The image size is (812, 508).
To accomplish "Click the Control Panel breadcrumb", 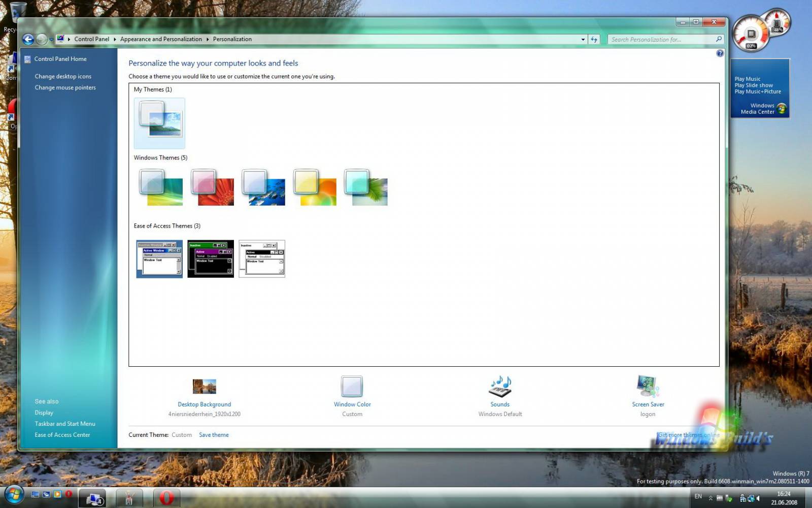I will (x=91, y=39).
